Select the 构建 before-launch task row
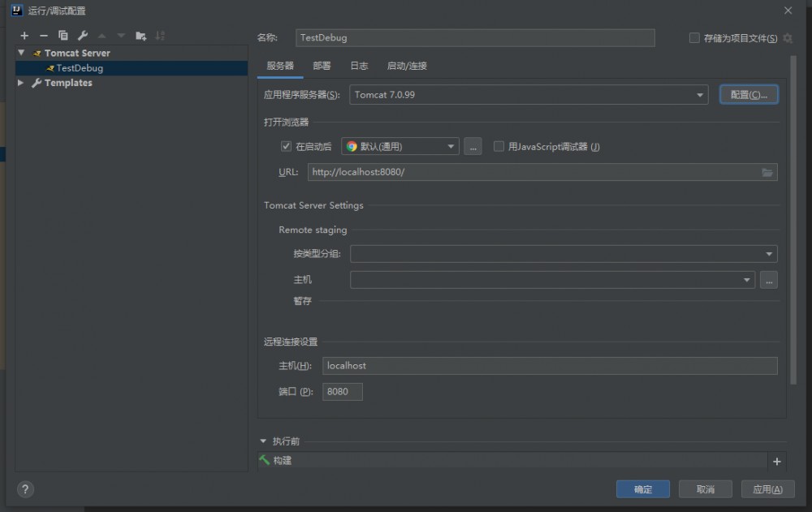 point(512,460)
